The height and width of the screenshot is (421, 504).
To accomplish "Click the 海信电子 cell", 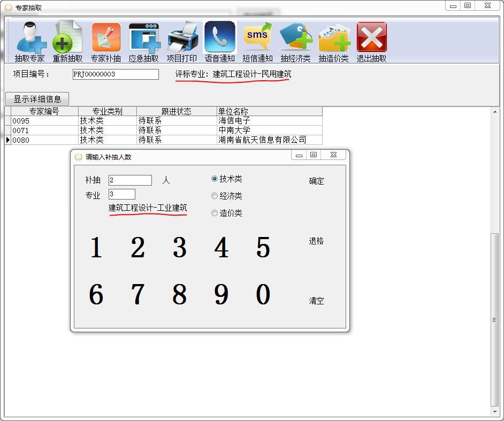I will click(x=269, y=121).
